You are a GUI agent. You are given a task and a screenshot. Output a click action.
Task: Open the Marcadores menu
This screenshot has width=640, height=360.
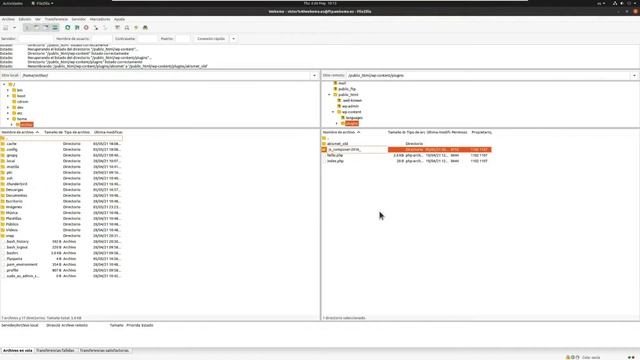100,19
